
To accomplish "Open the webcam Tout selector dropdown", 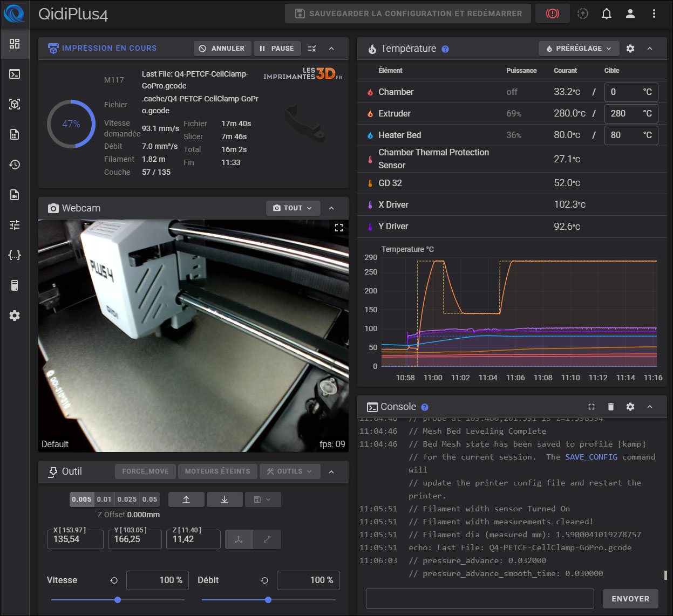I will 293,208.
